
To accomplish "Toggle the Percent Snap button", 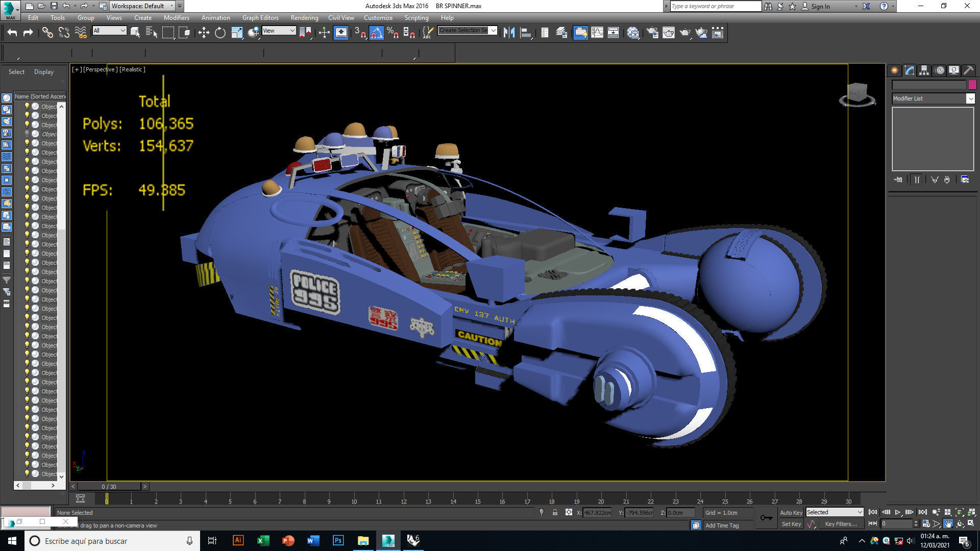I will coord(393,33).
